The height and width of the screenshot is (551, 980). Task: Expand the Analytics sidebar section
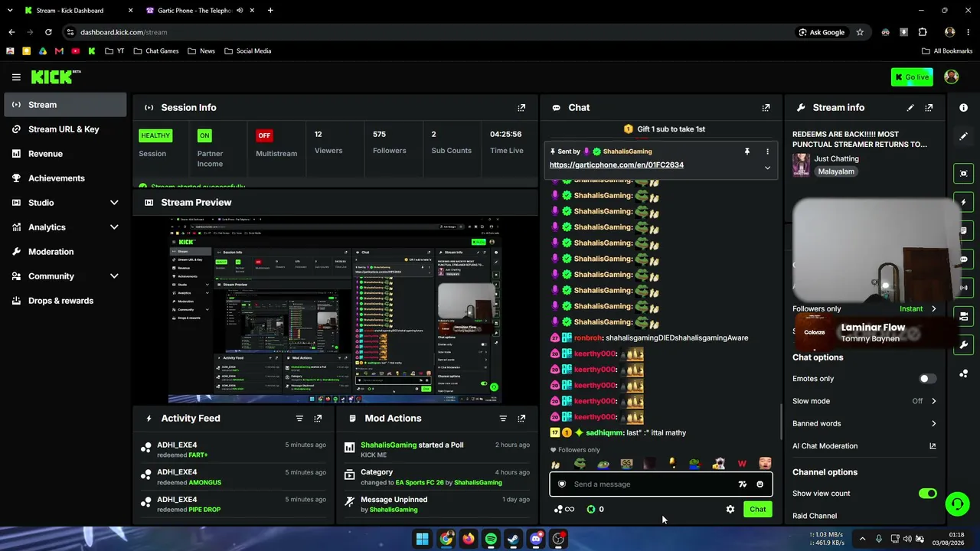[114, 227]
